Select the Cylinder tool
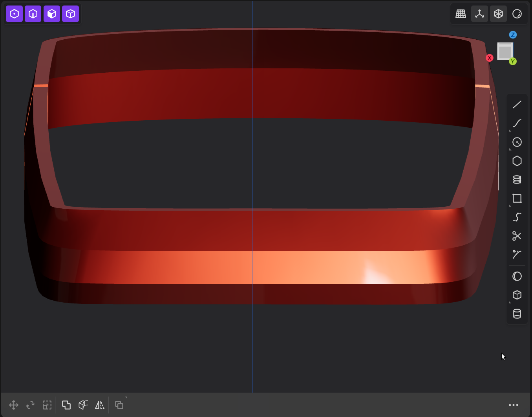The image size is (532, 417). pos(517,314)
